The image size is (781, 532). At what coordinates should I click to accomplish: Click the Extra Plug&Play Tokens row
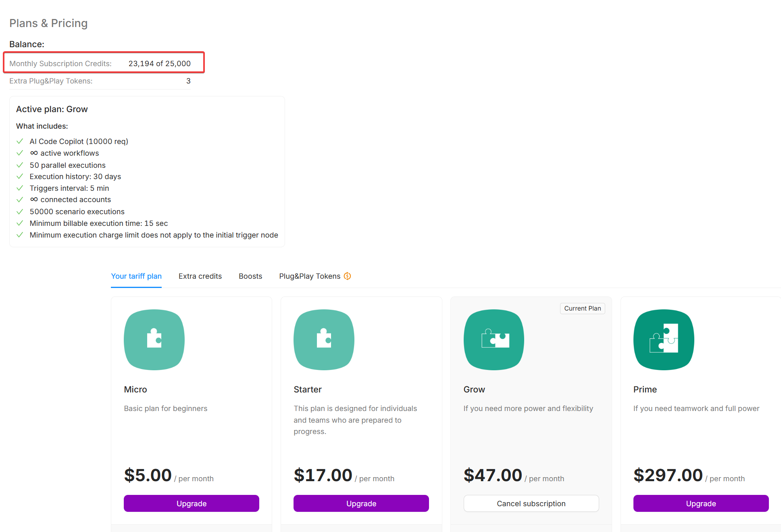(100, 81)
